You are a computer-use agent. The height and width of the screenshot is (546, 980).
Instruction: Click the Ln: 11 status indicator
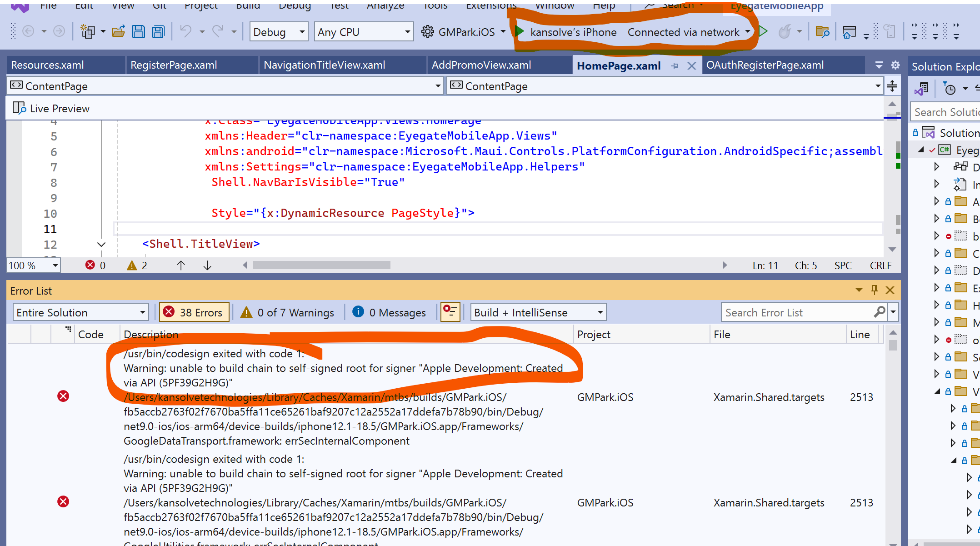pyautogui.click(x=765, y=265)
